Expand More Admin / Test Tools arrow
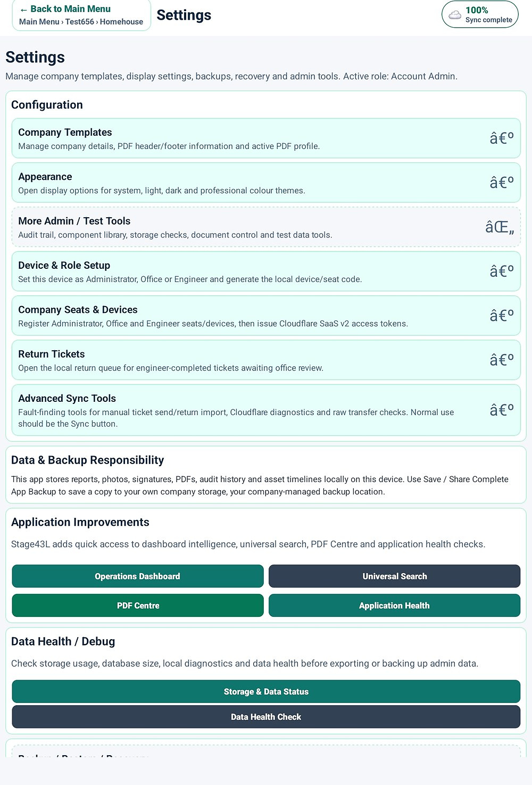 (x=500, y=227)
